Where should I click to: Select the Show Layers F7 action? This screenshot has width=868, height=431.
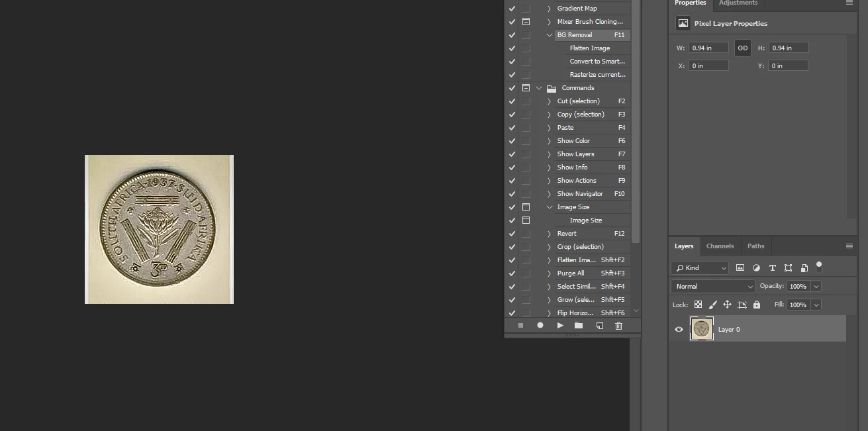tap(591, 154)
